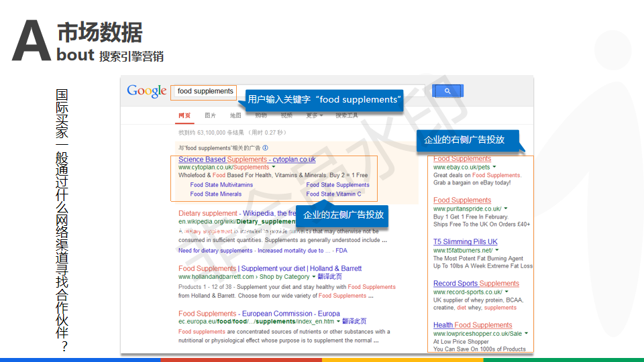Open the Food State Multivitamins sitelink
Screen dimensions: 644x362
coord(221,185)
